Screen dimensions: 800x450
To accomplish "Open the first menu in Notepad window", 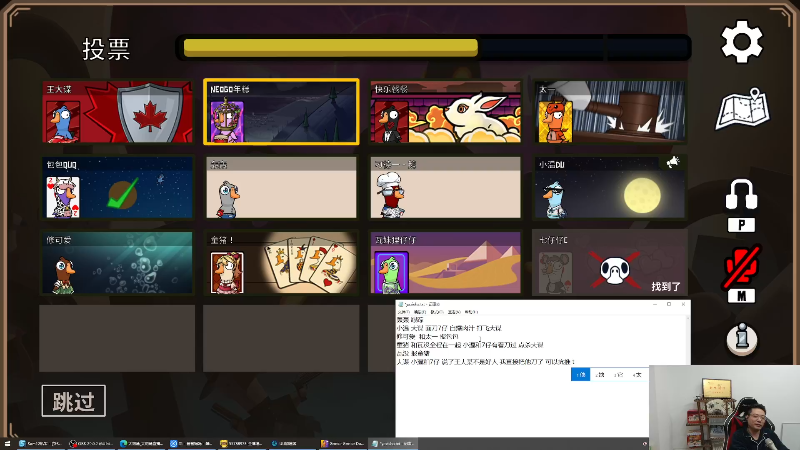I will (403, 312).
